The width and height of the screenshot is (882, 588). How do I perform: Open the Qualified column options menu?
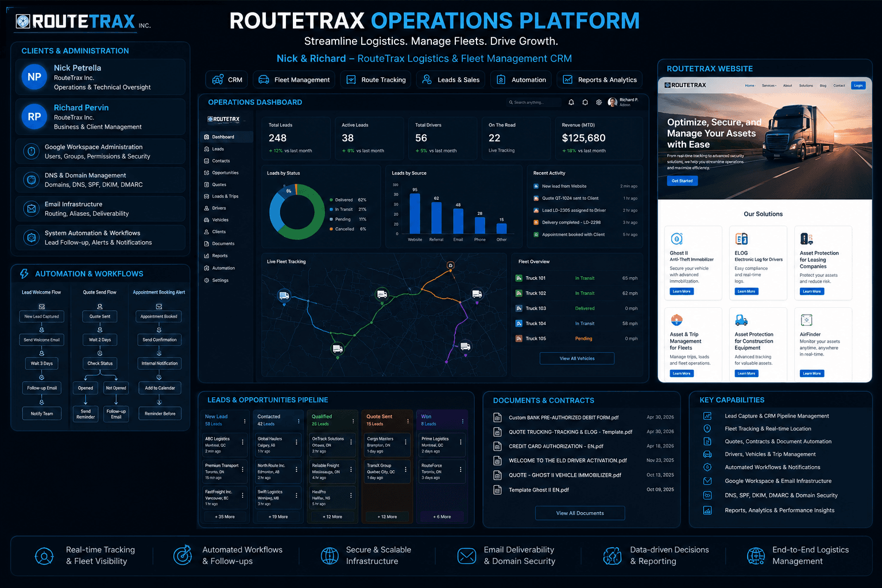pos(353,421)
